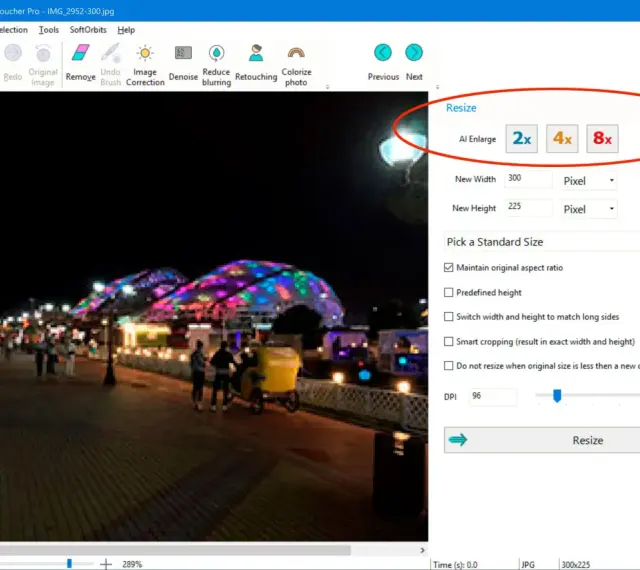Click the Resize panel heading
The image size is (640, 570).
461,108
